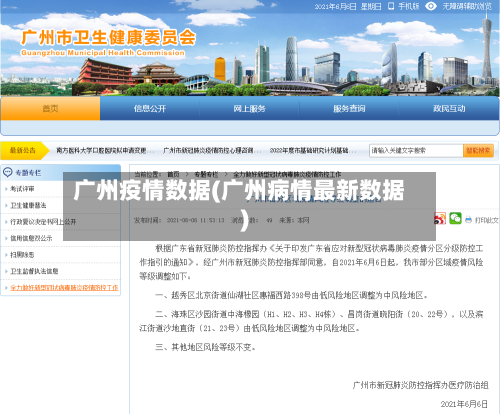Click the 无障碍辅助浏览 link
This screenshot has height=414, width=500.
coord(467,6)
